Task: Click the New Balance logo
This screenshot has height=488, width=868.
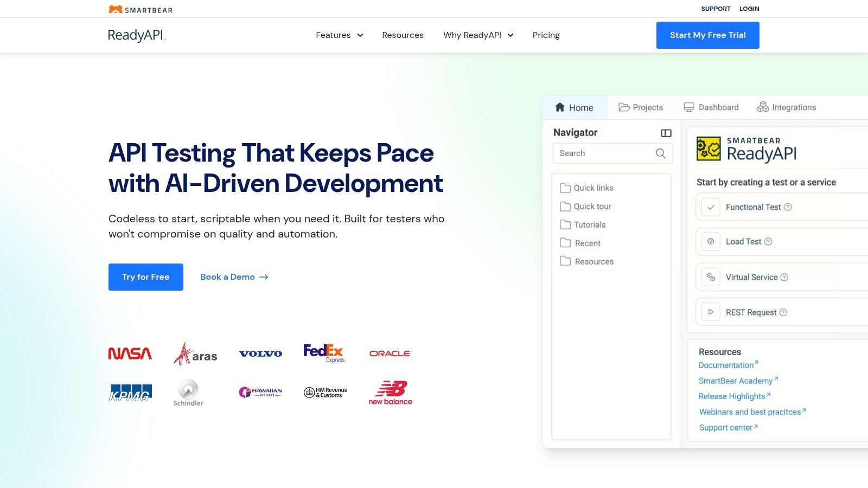Action: point(391,393)
